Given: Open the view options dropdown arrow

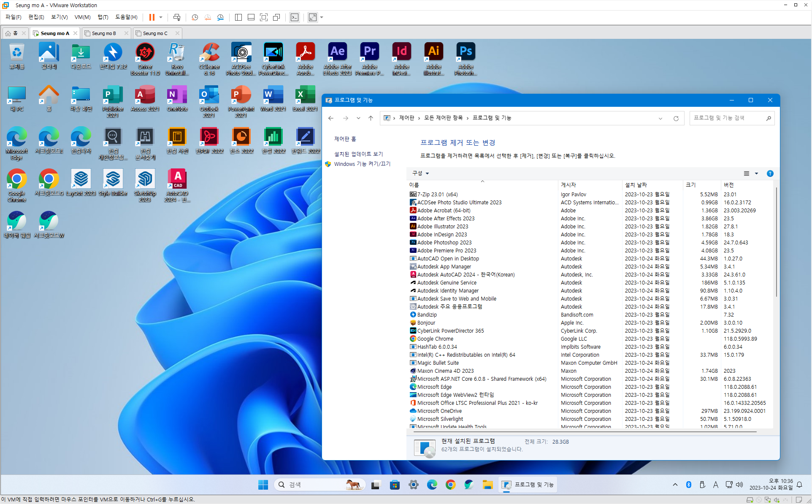Looking at the screenshot, I should [x=756, y=173].
